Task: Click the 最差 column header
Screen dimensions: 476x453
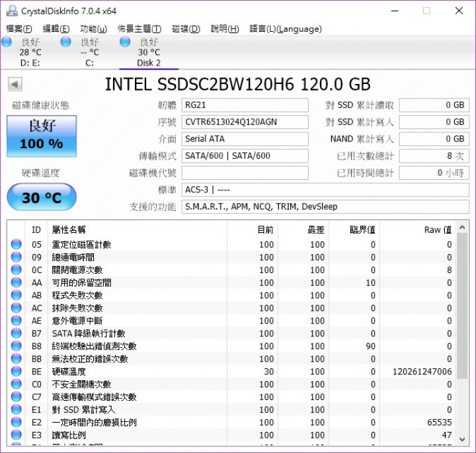Action: 303,230
